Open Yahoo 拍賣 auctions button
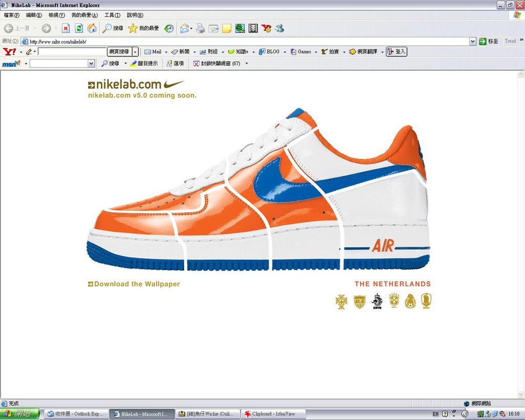 [330, 52]
